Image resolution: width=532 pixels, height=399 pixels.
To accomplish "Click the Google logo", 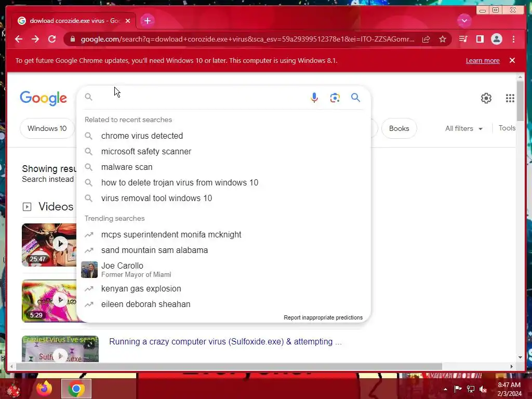I will pos(44,98).
